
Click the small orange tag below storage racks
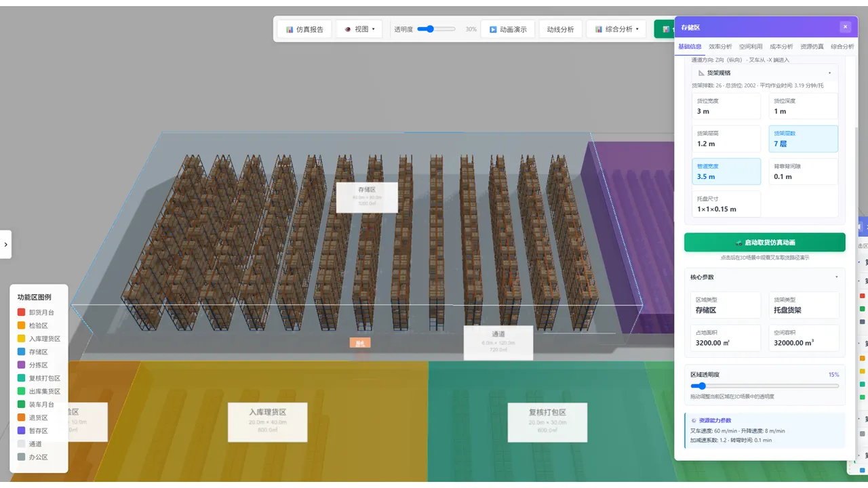click(360, 343)
